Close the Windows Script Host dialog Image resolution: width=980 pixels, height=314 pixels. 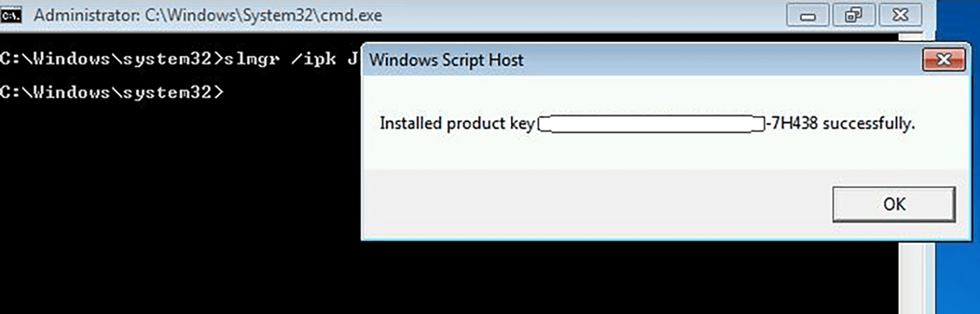[944, 60]
